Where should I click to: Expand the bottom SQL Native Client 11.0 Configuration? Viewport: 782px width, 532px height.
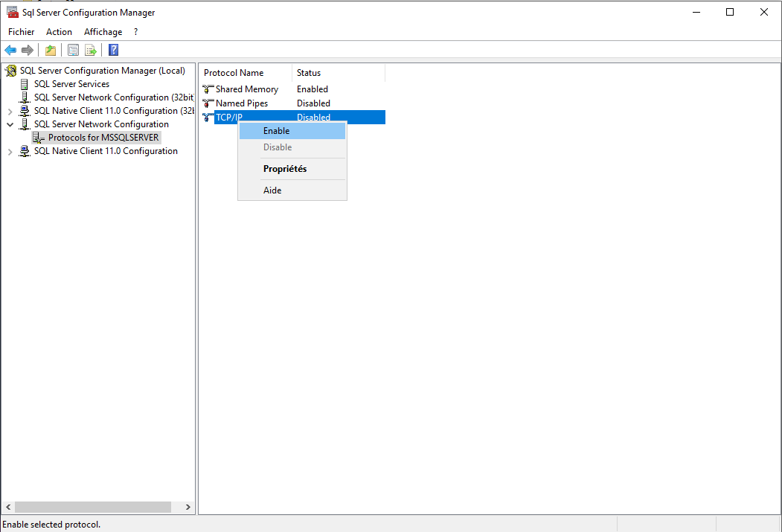pos(10,152)
